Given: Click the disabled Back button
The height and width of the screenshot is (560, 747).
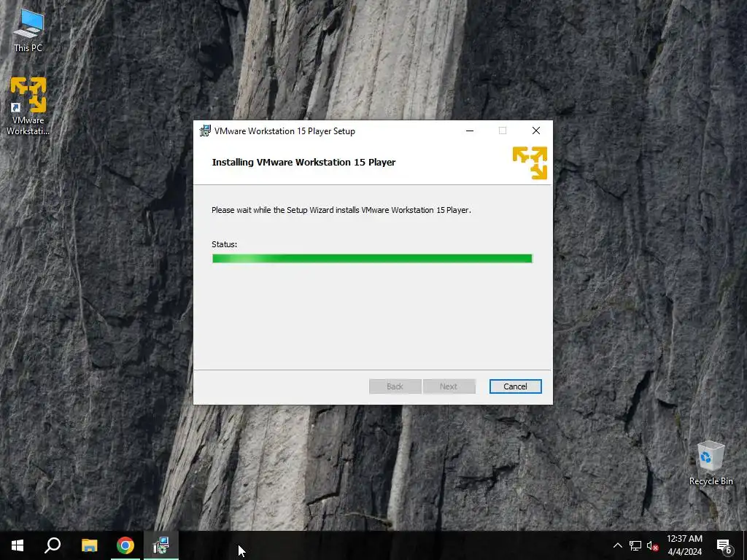Looking at the screenshot, I should [x=395, y=386].
